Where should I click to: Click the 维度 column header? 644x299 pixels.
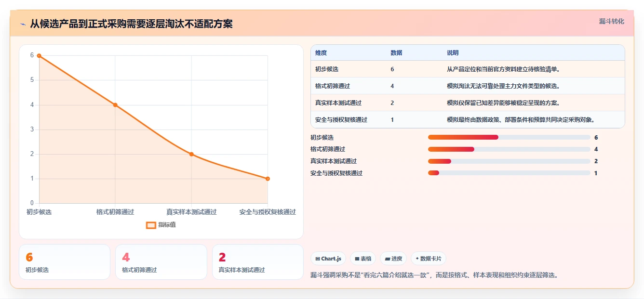321,53
